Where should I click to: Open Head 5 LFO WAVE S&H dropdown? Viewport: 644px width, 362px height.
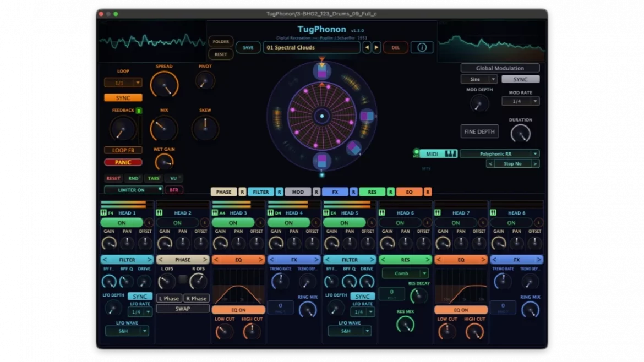[350, 331]
